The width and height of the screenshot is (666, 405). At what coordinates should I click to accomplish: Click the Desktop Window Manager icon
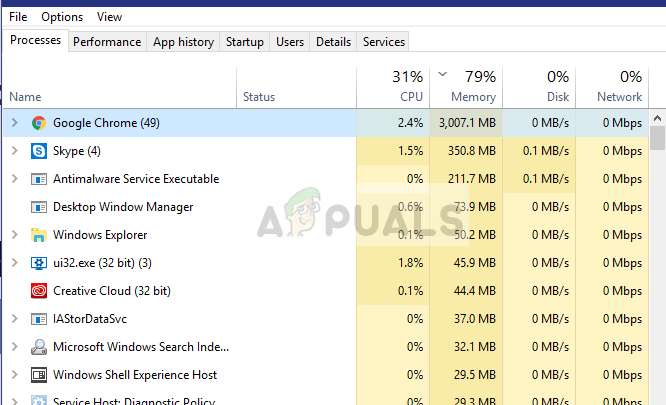(x=39, y=207)
